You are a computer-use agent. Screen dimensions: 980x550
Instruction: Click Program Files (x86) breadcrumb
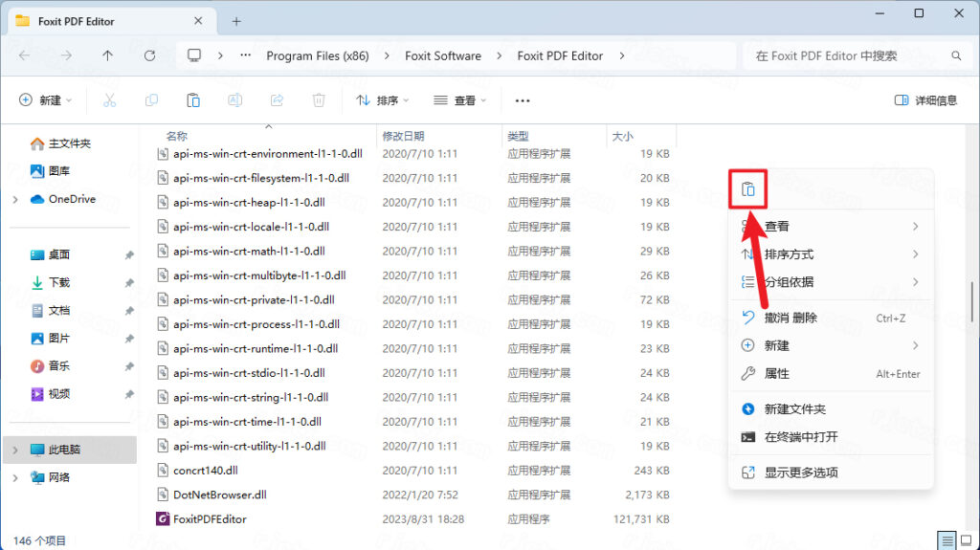pos(318,55)
